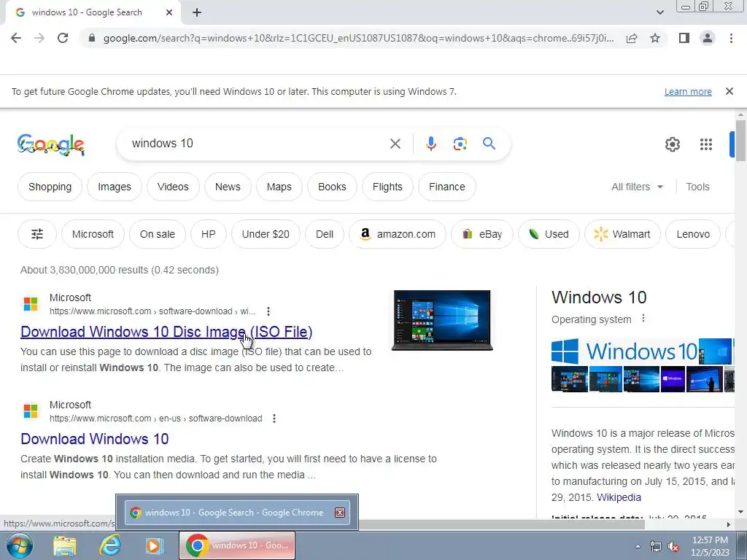Screen dimensions: 747x560
Task: Clear the search box text
Action: [x=395, y=144]
